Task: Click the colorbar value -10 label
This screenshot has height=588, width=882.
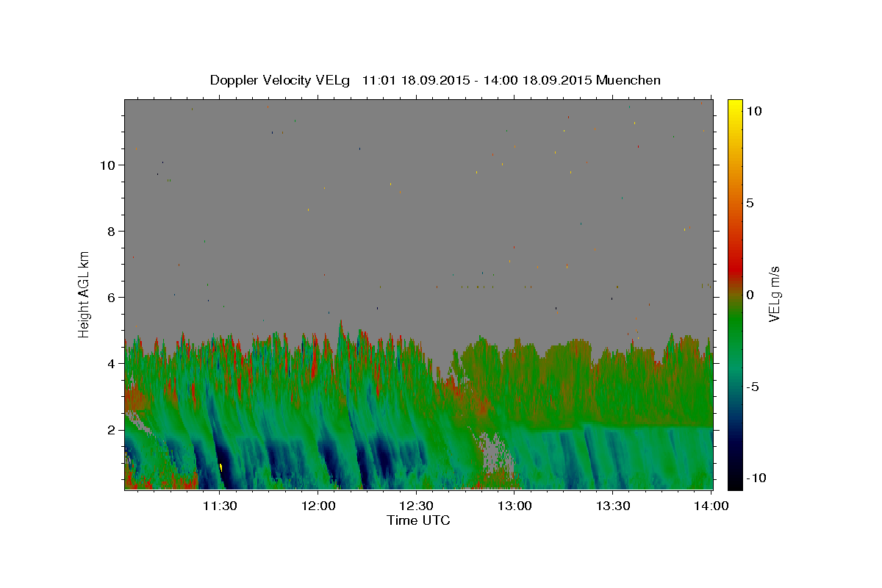Action: (x=755, y=478)
